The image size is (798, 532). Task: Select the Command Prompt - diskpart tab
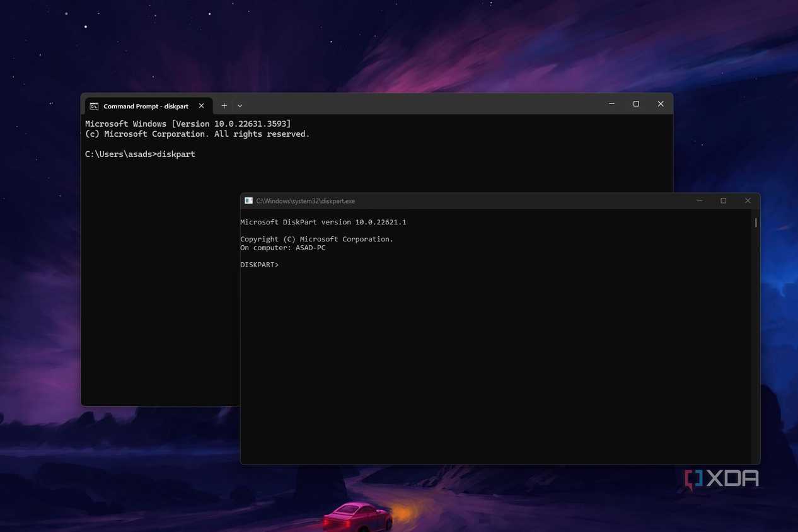pyautogui.click(x=148, y=106)
